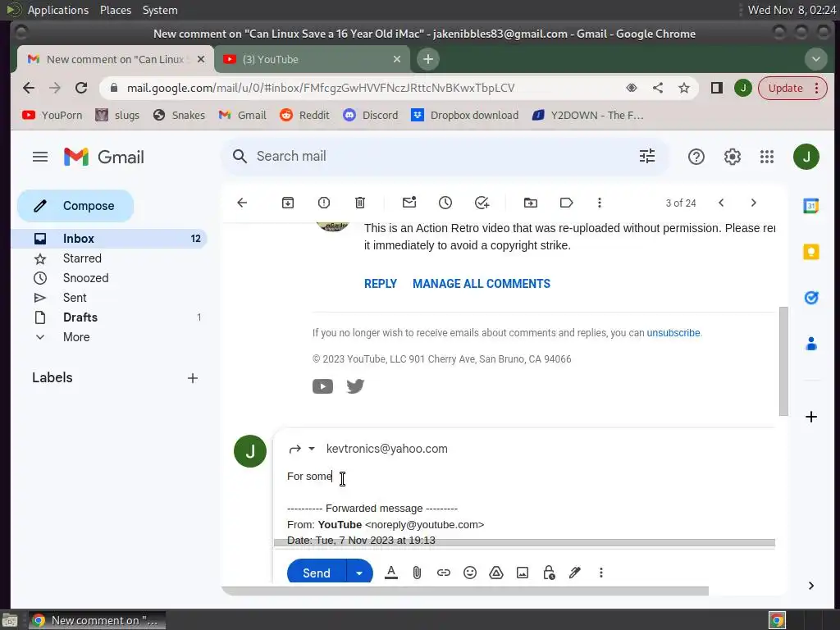Open Chrome window in taskbar
The height and width of the screenshot is (630, 840).
pyautogui.click(x=97, y=620)
